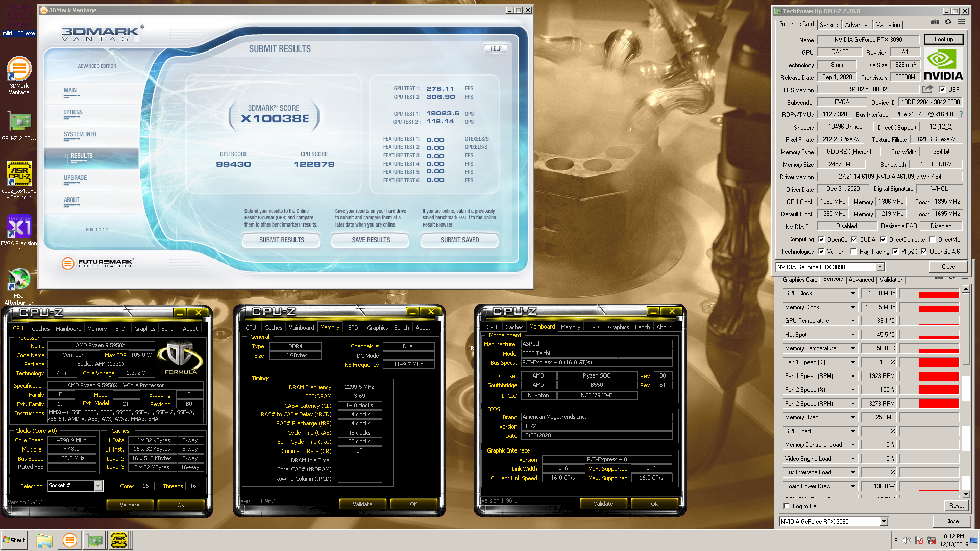Viewport: 980px width, 551px height.
Task: Toggle the DirectCompute checkbox
Action: (x=883, y=239)
